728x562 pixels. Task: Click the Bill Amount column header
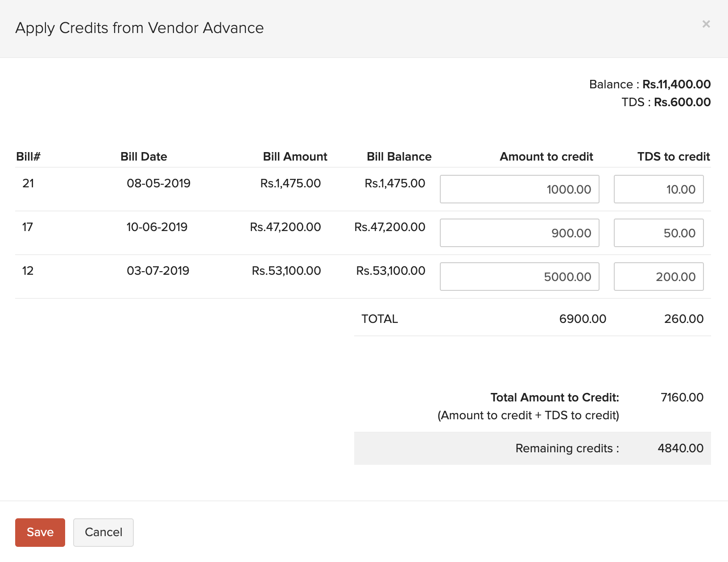[295, 157]
